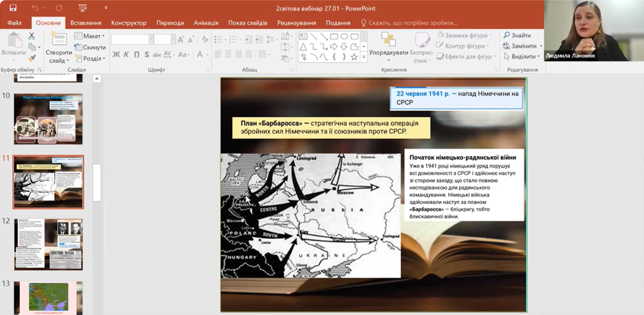Pick the rectangle shape in the shapes gallery
Viewport: 644px width, 315px height.
[334, 37]
